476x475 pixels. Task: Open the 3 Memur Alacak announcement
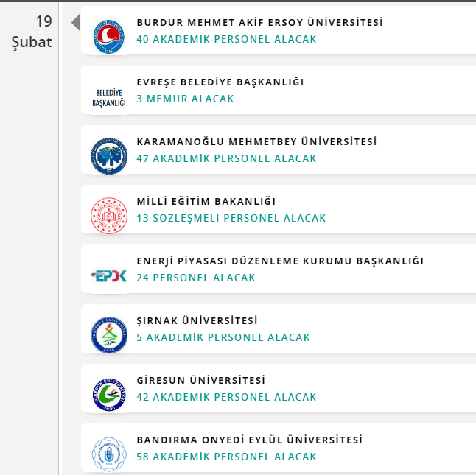tap(185, 99)
